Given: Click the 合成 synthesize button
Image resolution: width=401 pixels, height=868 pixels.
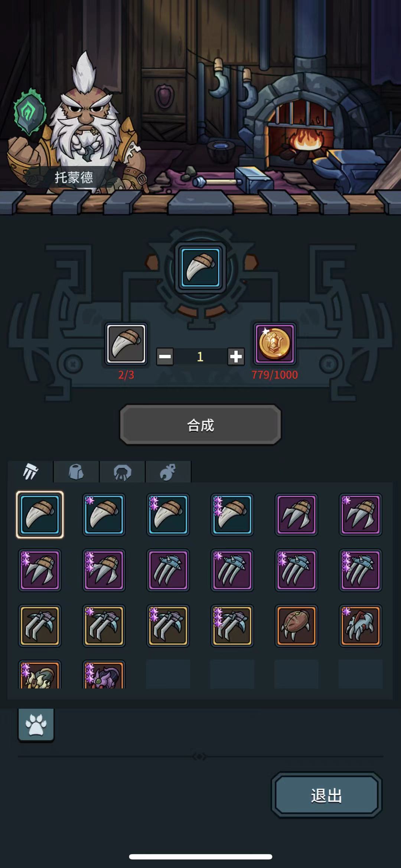Looking at the screenshot, I should click(200, 425).
